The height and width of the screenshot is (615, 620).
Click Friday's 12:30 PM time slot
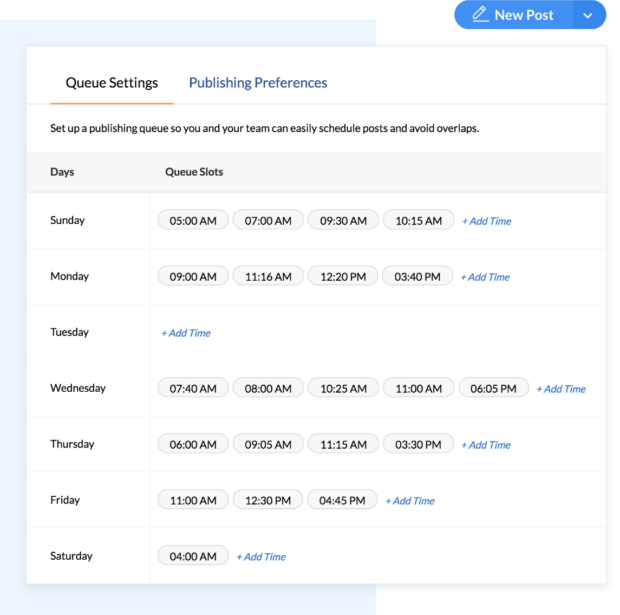[268, 501]
